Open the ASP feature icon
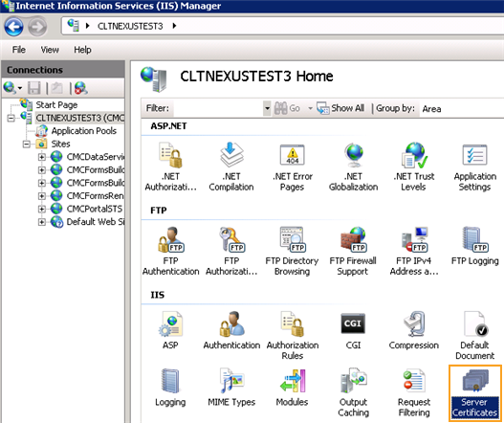The image size is (504, 423). (x=170, y=330)
